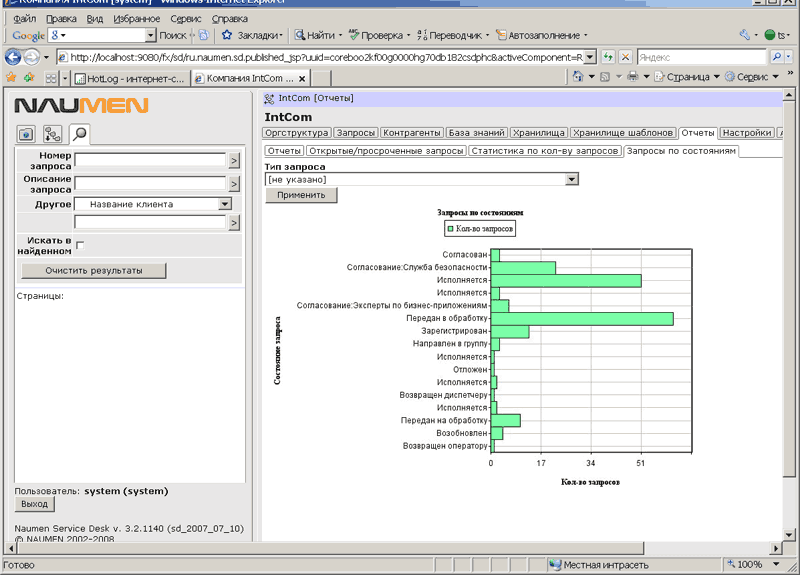The image size is (800, 575).
Task: Open the Правка menu
Action: (x=61, y=19)
